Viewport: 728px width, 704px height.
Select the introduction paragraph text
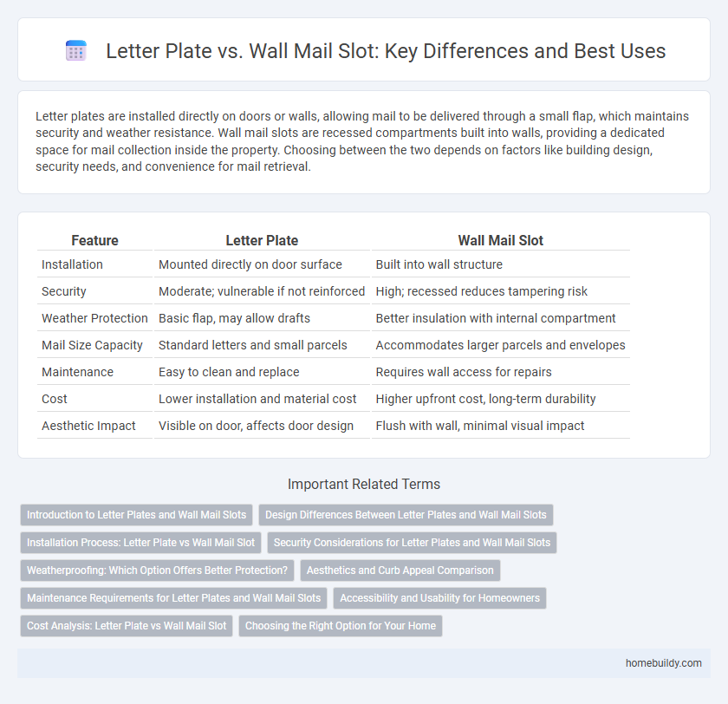(364, 140)
